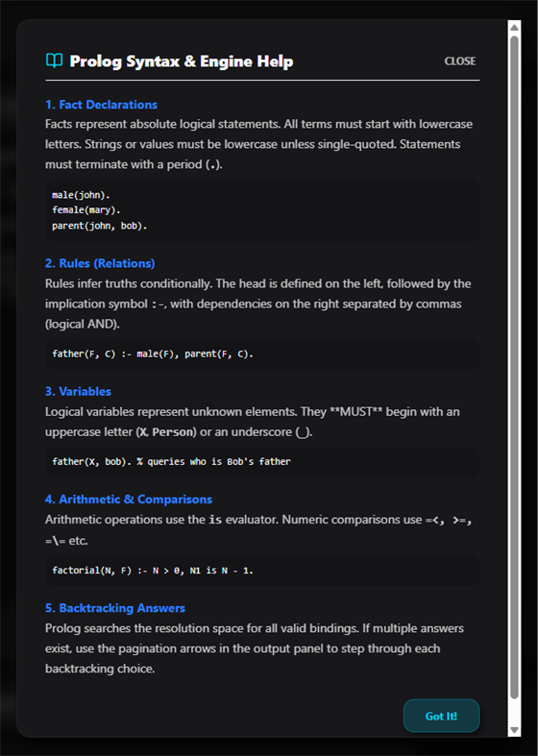Click the scrollbar up arrow
This screenshot has width=538, height=756.
point(514,28)
